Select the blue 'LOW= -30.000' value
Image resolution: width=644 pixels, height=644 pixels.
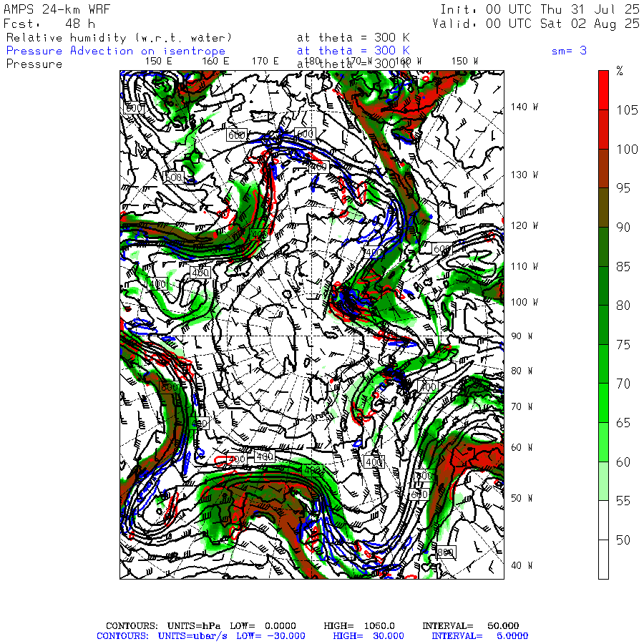click(270, 636)
